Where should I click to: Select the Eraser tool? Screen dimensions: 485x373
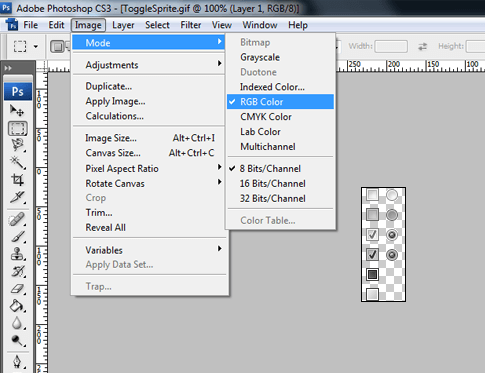click(x=17, y=289)
